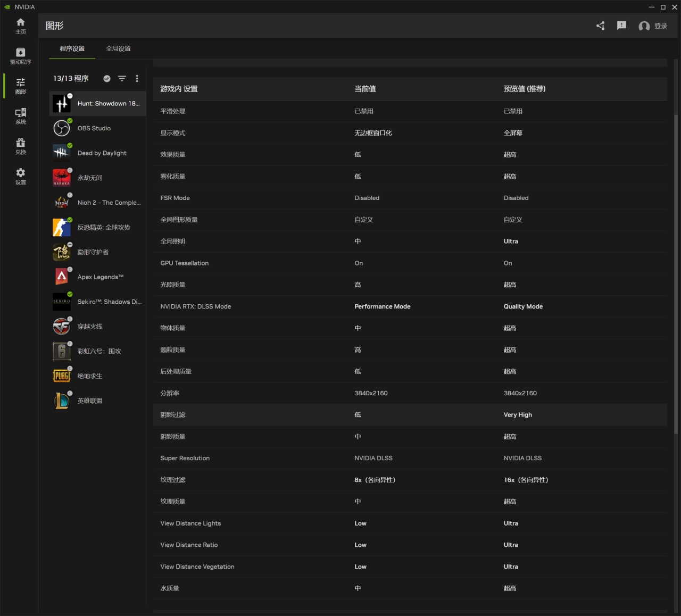
Task: Select the 平滑处理 row label
Action: [x=173, y=111]
